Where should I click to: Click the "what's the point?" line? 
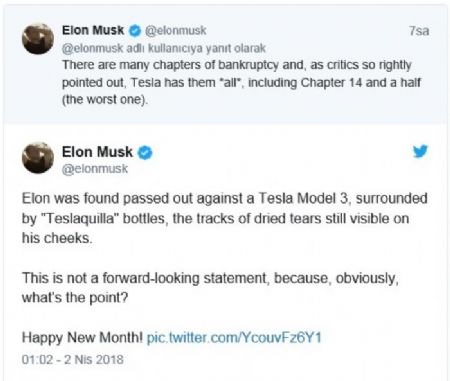[x=75, y=297]
